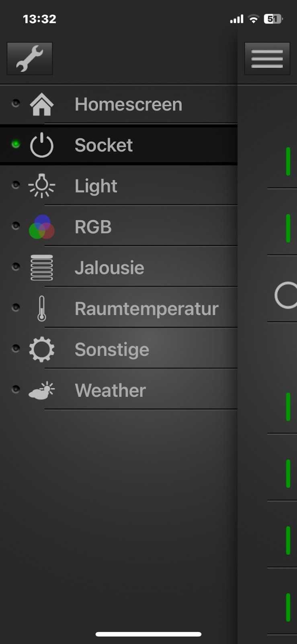Tap the Sonstige text label

click(112, 349)
